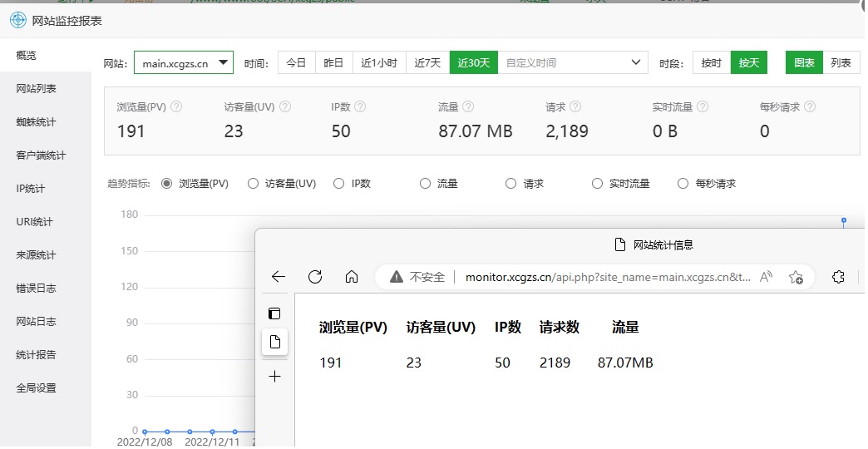
Task: Select 每秒请求 trend radio button
Action: 683,183
